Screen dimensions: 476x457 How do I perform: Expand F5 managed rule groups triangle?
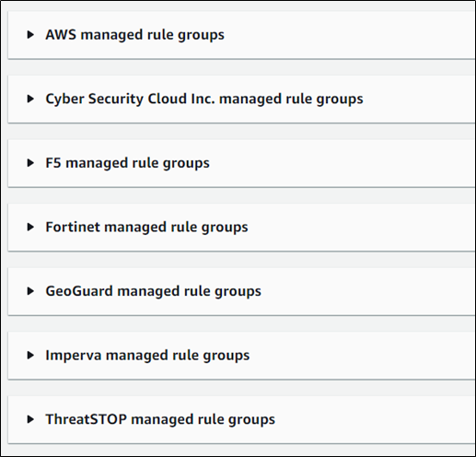pos(30,163)
